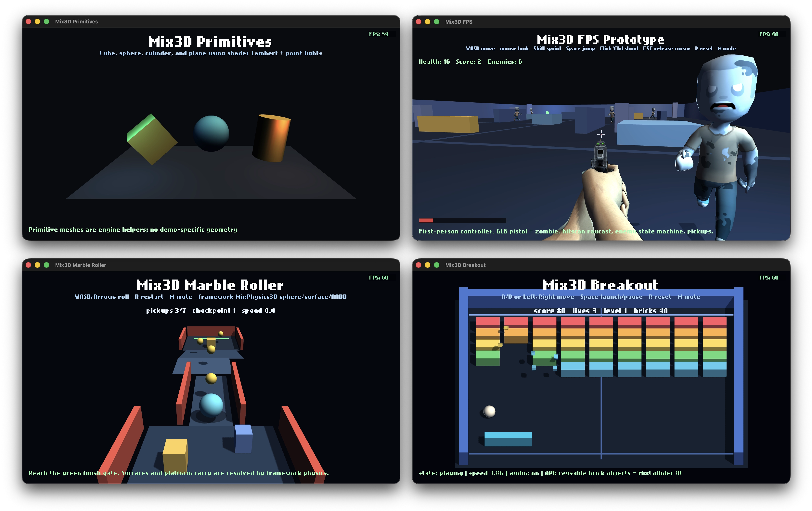
Task: Click 'Reach the green finish gate' footer text
Action: point(179,473)
